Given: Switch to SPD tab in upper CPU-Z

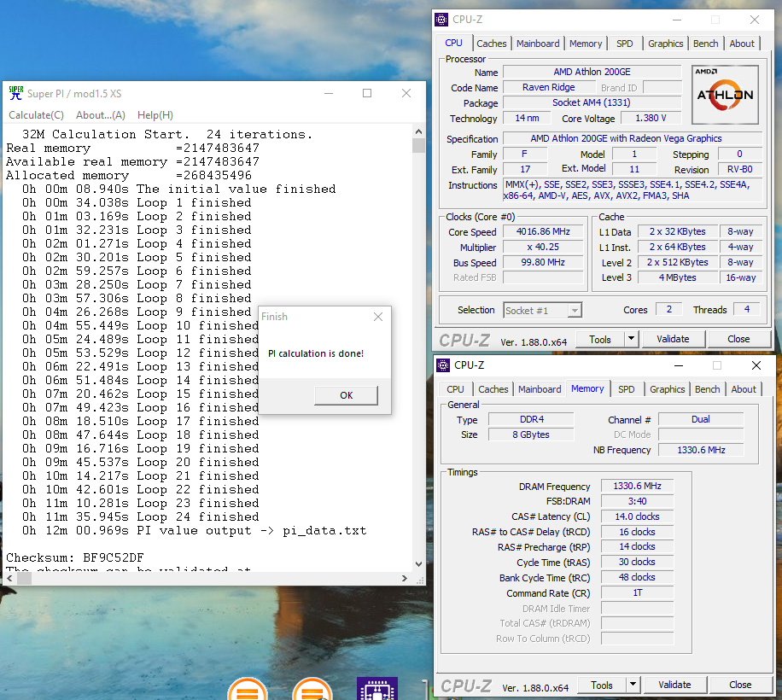Looking at the screenshot, I should pyautogui.click(x=624, y=44).
